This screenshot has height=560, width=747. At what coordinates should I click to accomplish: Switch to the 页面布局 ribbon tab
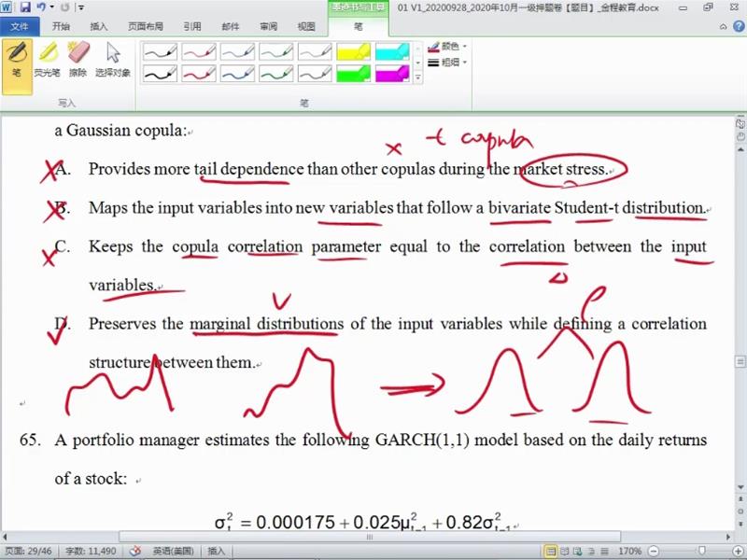[145, 27]
